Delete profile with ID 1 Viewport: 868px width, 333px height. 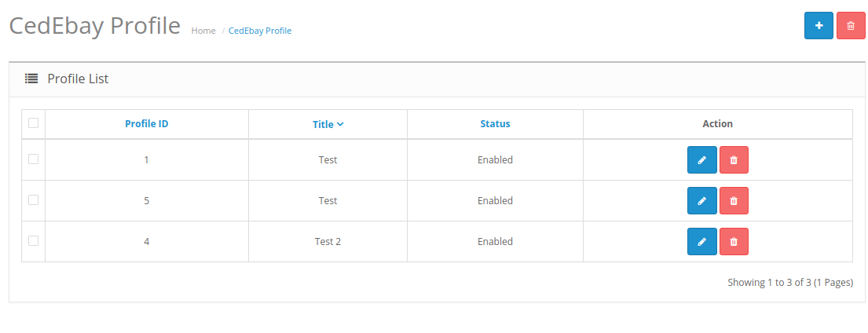[734, 159]
